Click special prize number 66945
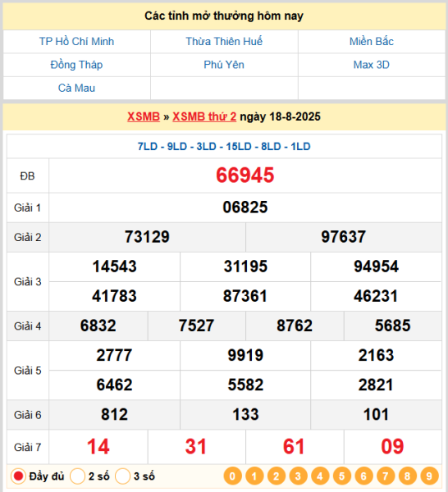Viewport: 448px width, 492px height. pos(245,175)
